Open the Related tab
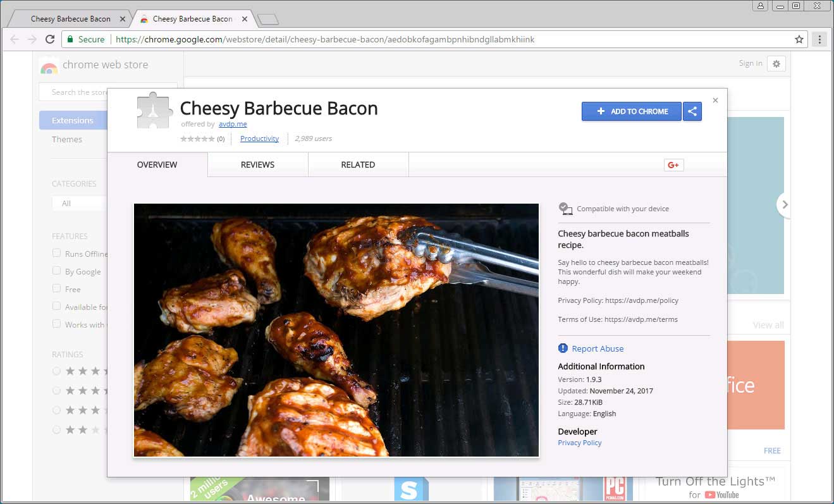Screen dimensions: 834x504 pyautogui.click(x=358, y=164)
